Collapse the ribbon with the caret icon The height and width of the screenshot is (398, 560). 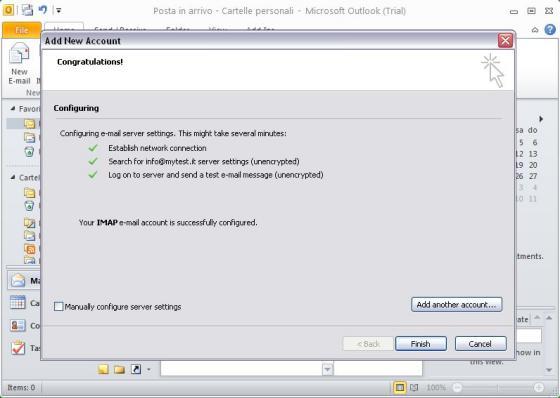click(535, 30)
